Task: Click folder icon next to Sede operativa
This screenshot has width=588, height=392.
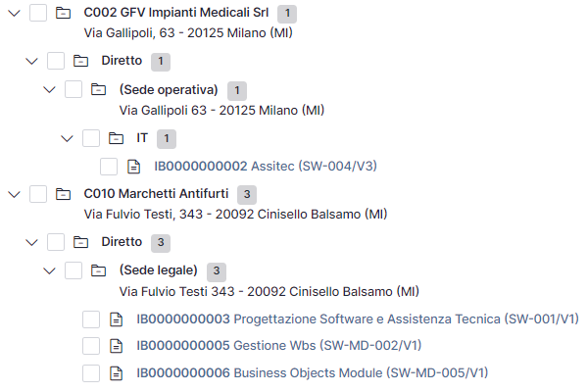Action: [x=98, y=89]
